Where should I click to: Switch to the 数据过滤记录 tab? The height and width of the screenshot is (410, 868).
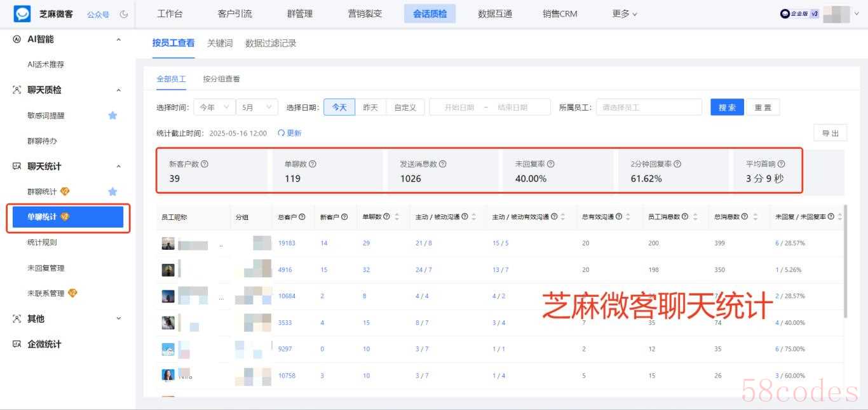[271, 43]
